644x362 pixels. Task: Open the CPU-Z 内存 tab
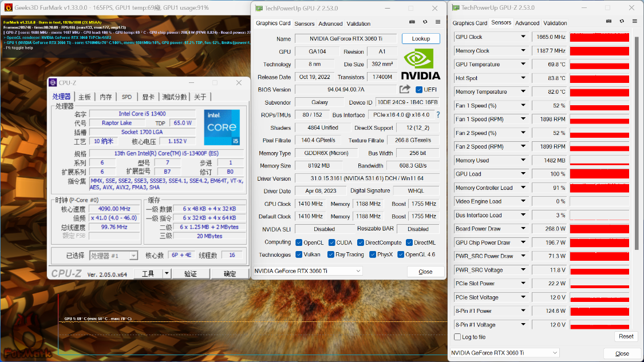pyautogui.click(x=105, y=97)
